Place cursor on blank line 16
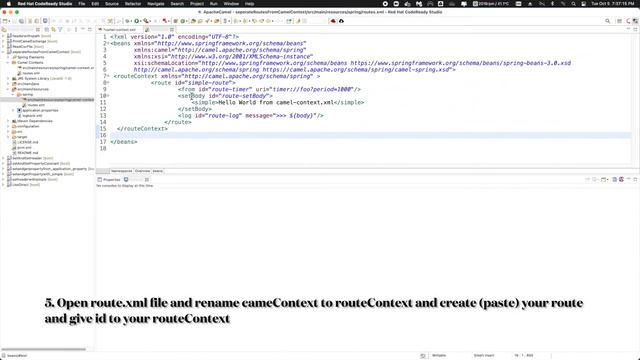640x360 pixels. point(370,135)
